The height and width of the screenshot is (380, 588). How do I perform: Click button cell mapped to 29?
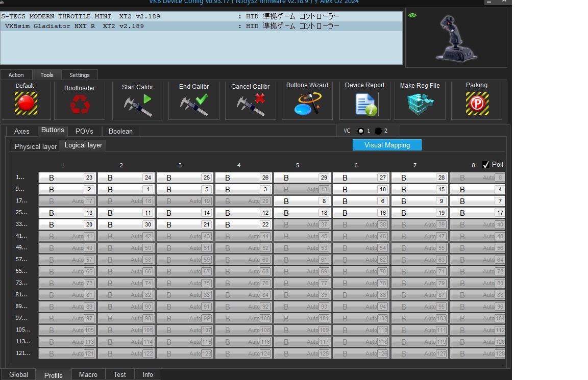pos(302,178)
